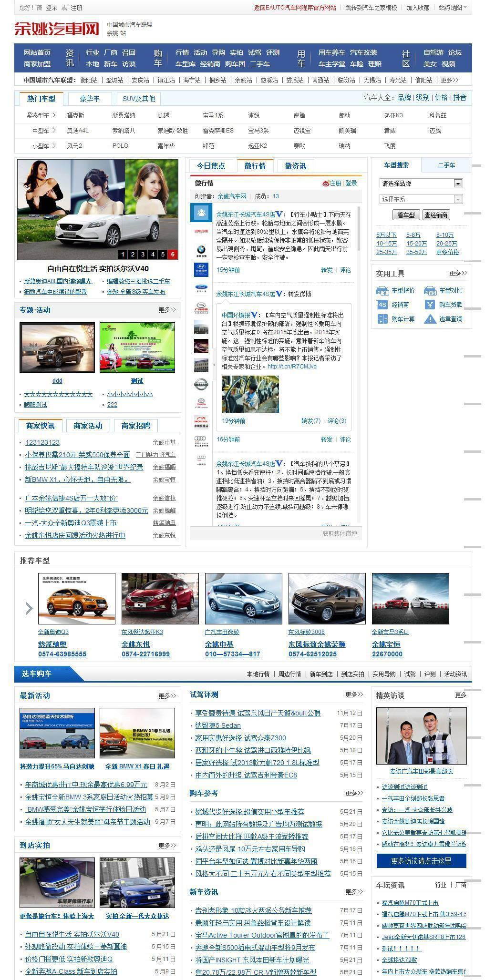
Task: Switch to the 今日焦点 tab
Action: pyautogui.click(x=211, y=166)
